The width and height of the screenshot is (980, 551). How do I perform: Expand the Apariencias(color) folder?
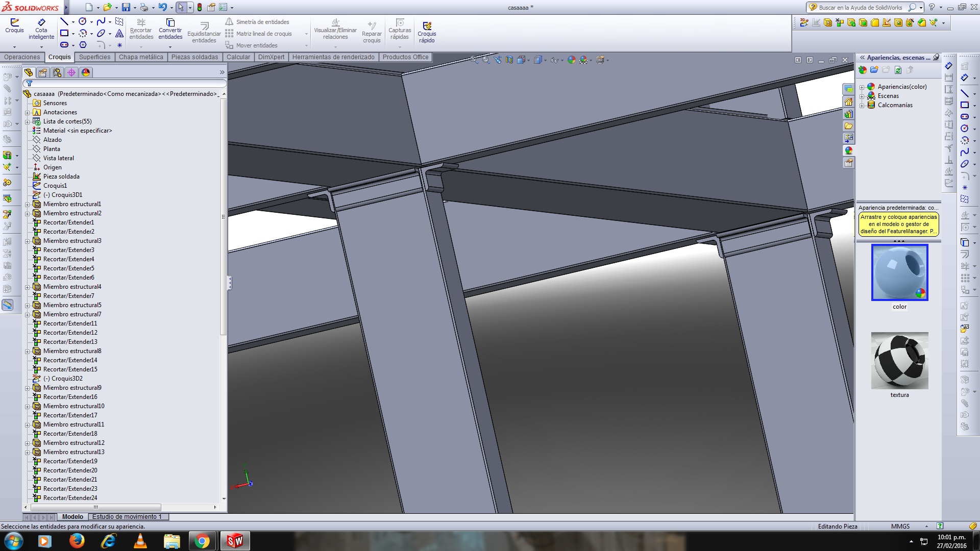click(x=862, y=87)
